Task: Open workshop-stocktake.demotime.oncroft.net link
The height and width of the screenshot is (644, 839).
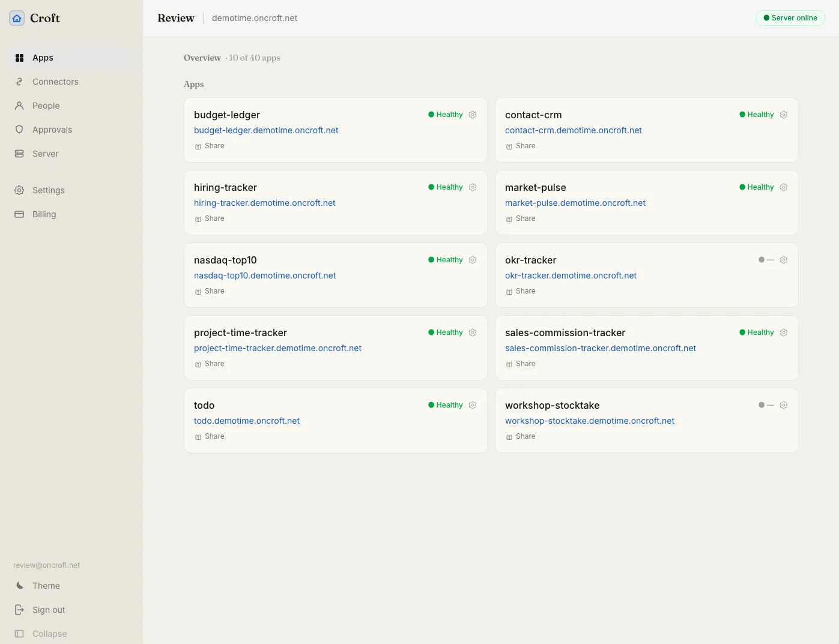Action: pyautogui.click(x=590, y=421)
